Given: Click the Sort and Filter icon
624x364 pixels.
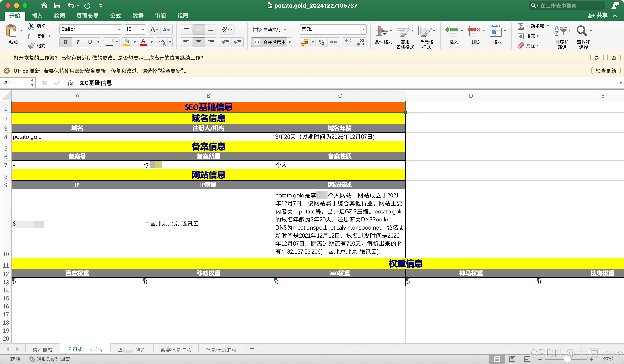Looking at the screenshot, I should [x=561, y=31].
